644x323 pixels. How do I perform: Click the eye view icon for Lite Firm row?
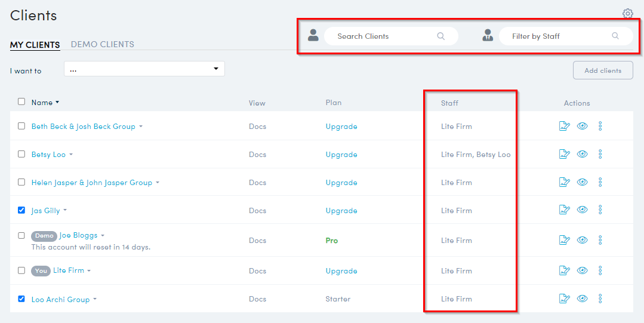pos(583,270)
